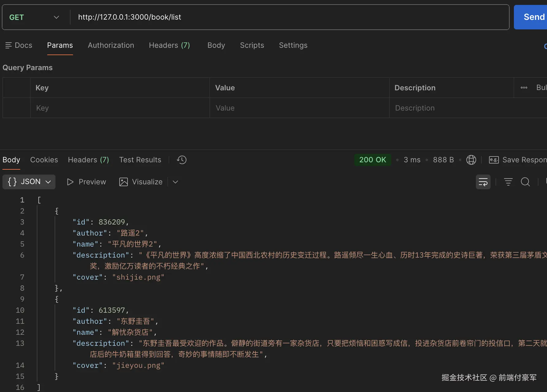The width and height of the screenshot is (547, 392).
Task: Switch to the Authorization tab
Action: tap(111, 45)
